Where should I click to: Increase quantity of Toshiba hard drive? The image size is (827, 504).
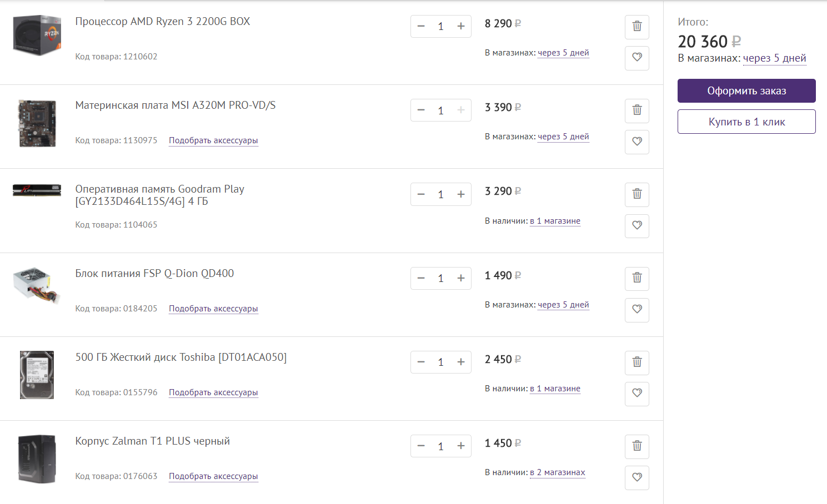pos(460,362)
